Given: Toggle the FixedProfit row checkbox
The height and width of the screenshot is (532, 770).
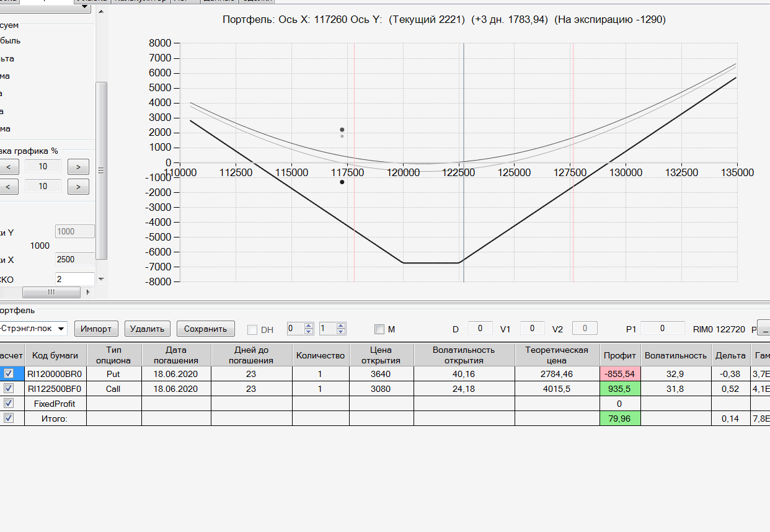Looking at the screenshot, I should pos(9,403).
